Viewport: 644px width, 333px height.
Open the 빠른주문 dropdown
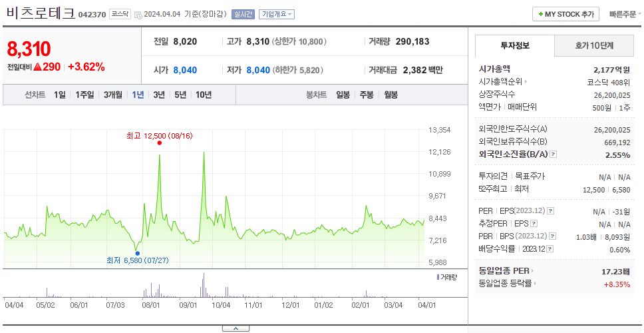pyautogui.click(x=625, y=15)
